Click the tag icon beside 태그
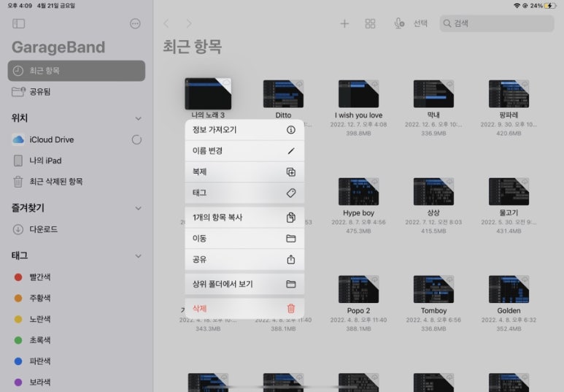564x392 pixels. coord(290,193)
